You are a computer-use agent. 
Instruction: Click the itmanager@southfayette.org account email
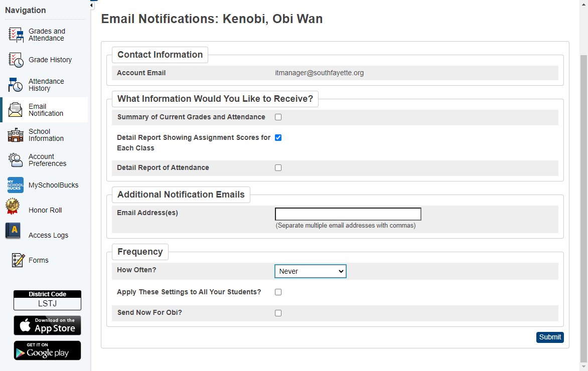[319, 73]
